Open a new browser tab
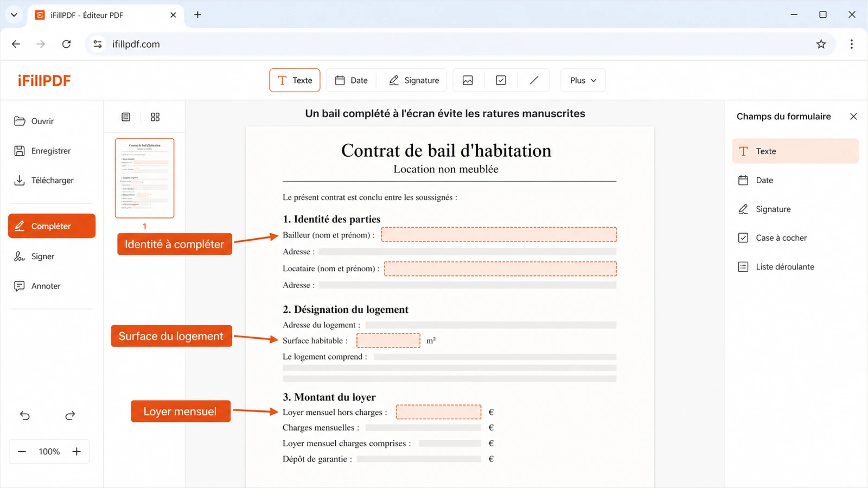The width and height of the screenshot is (868, 488). (x=197, y=15)
